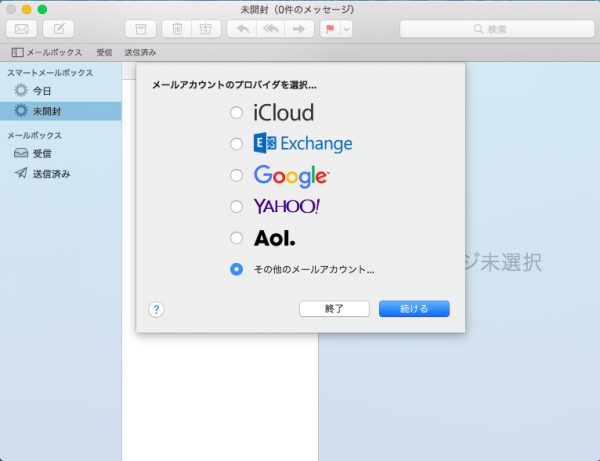Click the Archive box toolbar icon
This screenshot has height=461, width=600.
(x=140, y=29)
